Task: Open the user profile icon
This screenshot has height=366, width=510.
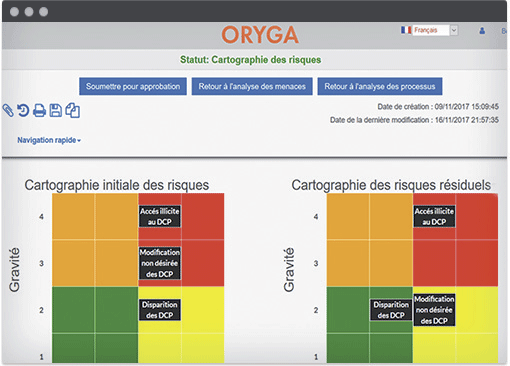Action: pos(482,31)
